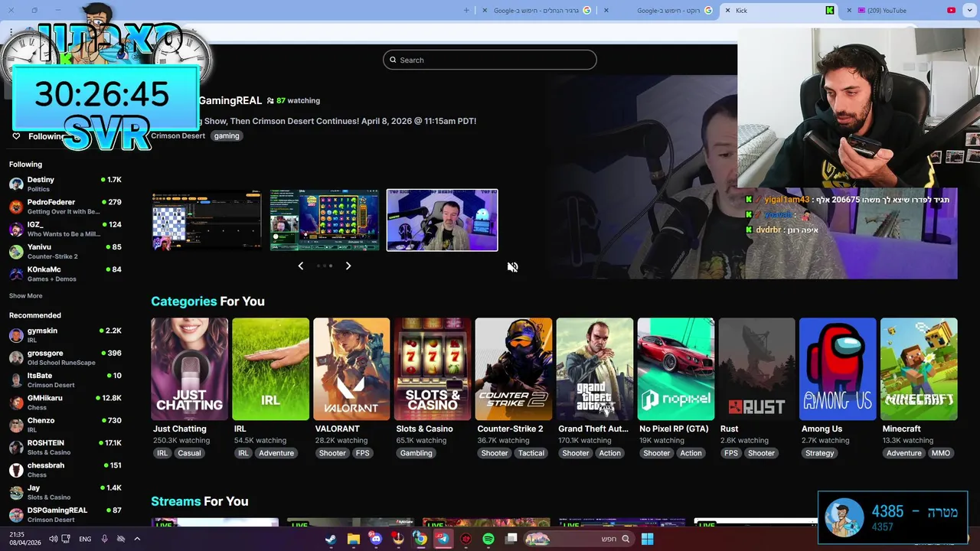Open Telegram from the taskbar
Viewport: 980px width, 551px height.
coord(443,539)
